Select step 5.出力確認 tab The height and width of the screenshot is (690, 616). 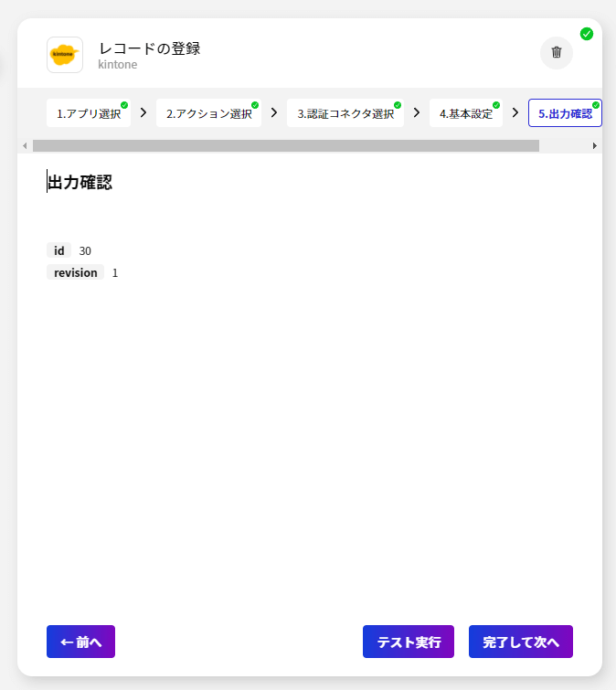[x=565, y=113]
